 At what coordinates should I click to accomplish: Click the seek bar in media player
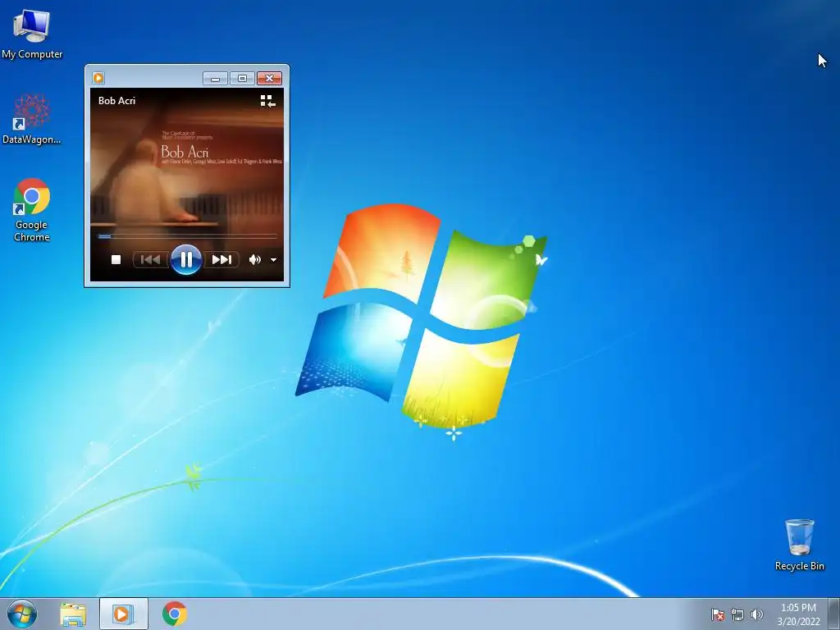pyautogui.click(x=187, y=235)
